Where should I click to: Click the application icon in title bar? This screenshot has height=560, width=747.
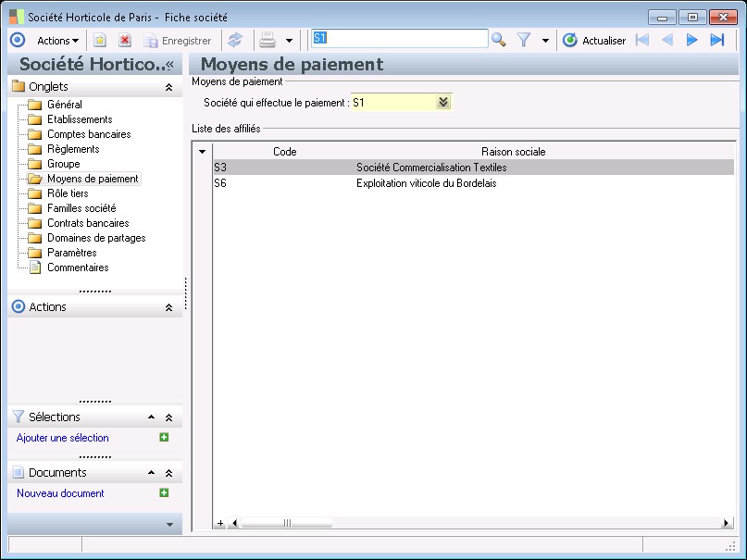[16, 18]
